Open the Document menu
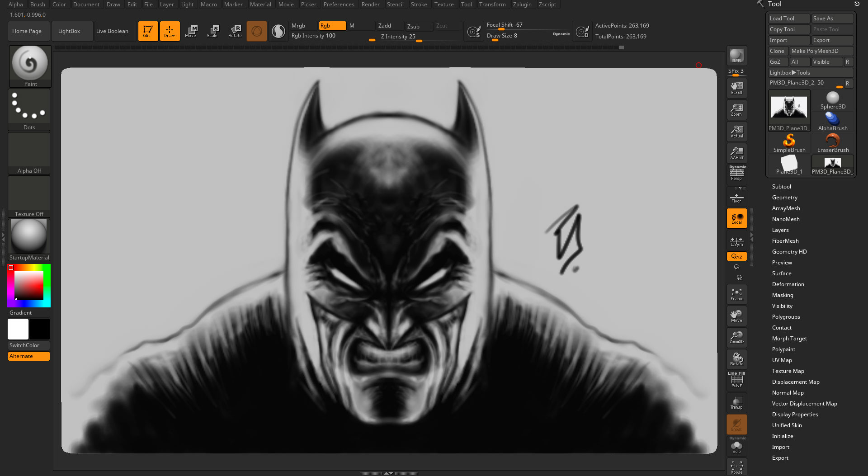The width and height of the screenshot is (868, 476). (86, 5)
